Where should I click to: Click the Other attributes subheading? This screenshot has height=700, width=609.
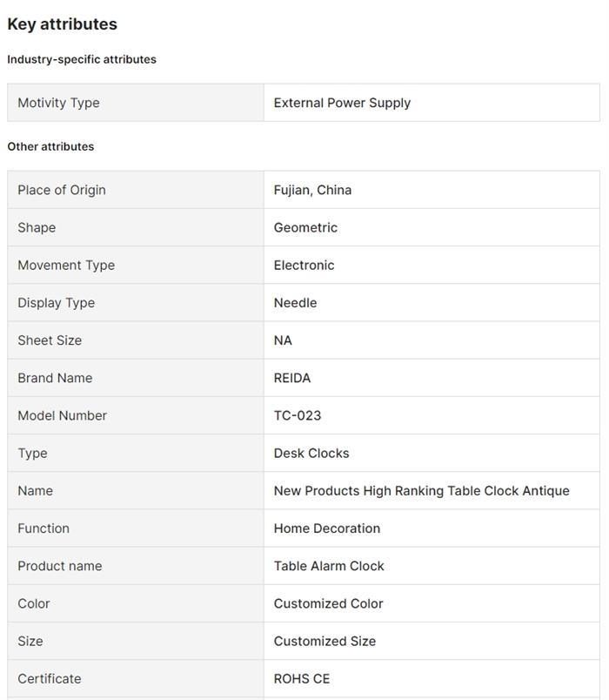(50, 146)
